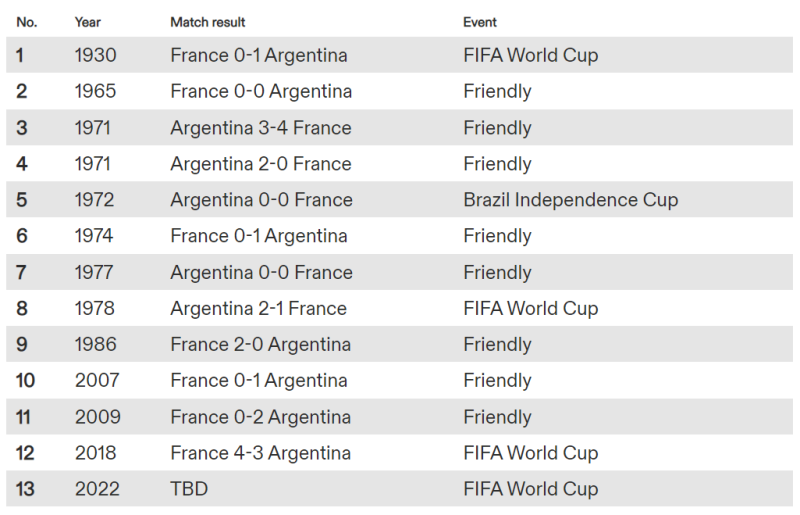Click "FIFA World Cup" in row 13
The width and height of the screenshot is (800, 515).
[531, 489]
